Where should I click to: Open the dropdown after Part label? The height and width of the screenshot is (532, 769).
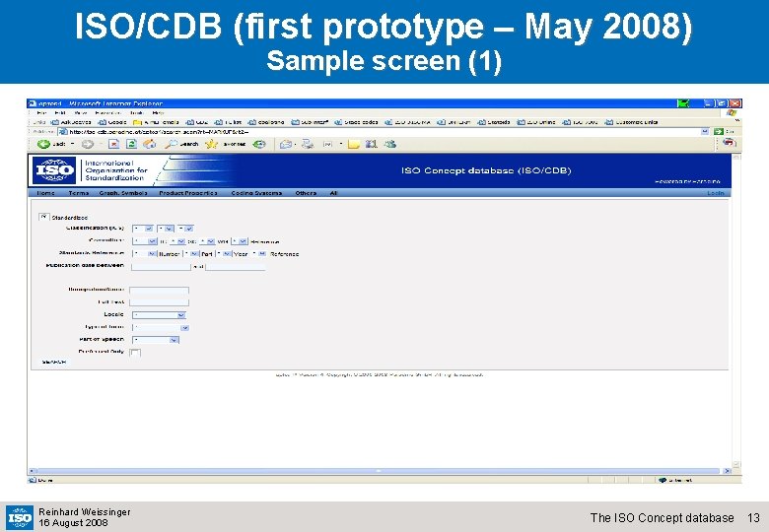[x=224, y=254]
